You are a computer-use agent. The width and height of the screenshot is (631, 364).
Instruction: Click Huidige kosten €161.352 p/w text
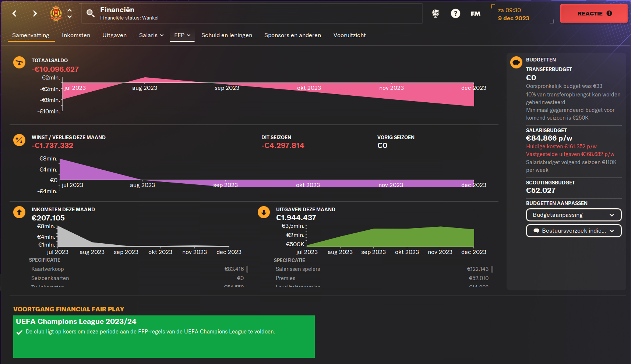[561, 146]
